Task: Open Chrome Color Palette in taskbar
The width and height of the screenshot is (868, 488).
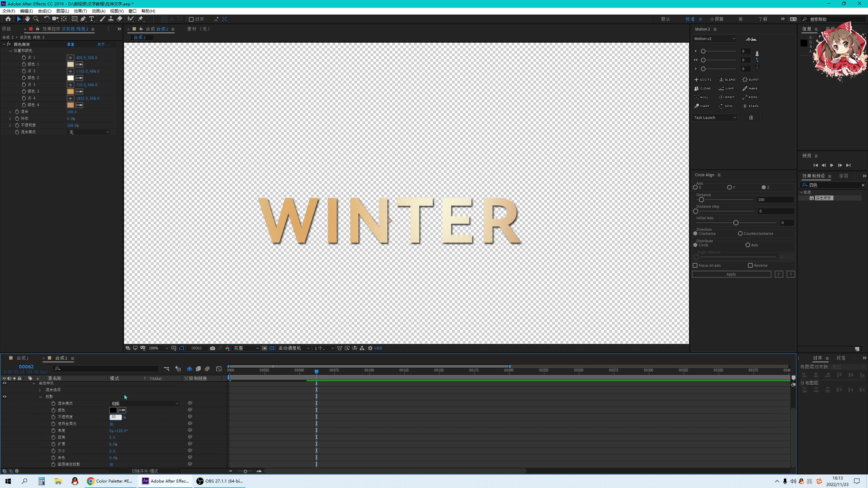Action: click(x=111, y=481)
